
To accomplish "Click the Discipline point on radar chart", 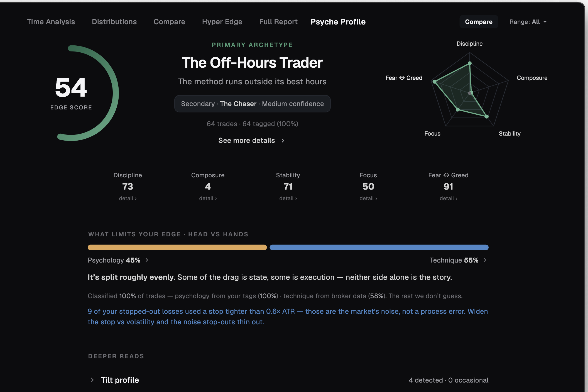I will pyautogui.click(x=470, y=63).
